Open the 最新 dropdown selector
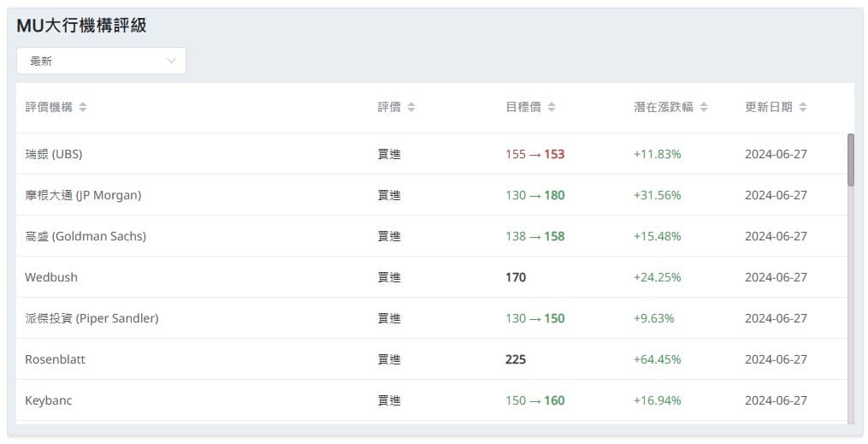 coord(101,61)
